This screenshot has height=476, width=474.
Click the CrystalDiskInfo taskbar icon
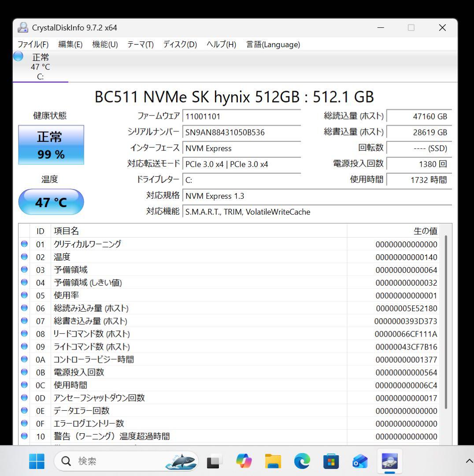tap(389, 461)
